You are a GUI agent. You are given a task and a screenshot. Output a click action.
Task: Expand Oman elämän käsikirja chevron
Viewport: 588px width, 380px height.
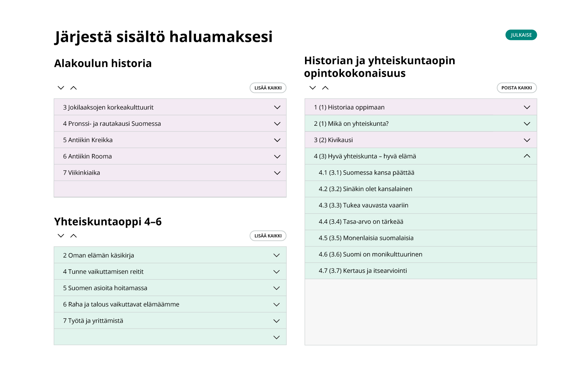(276, 255)
